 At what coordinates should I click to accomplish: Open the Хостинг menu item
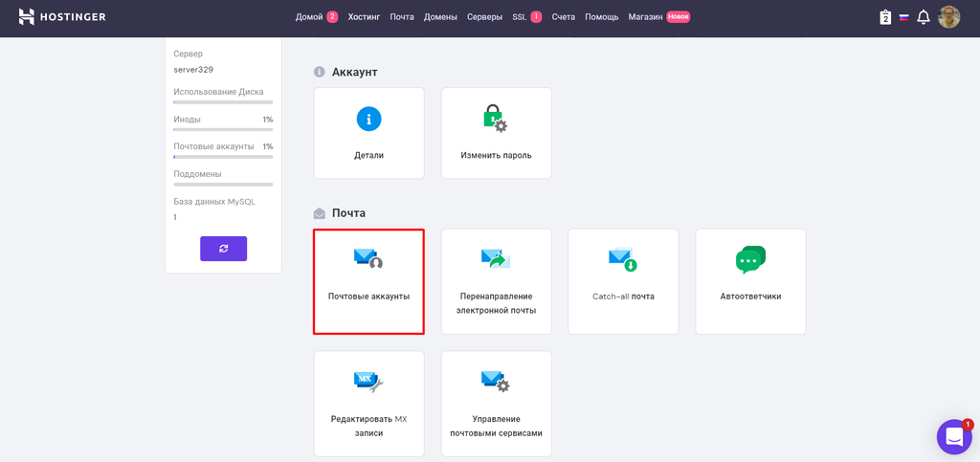click(x=364, y=17)
